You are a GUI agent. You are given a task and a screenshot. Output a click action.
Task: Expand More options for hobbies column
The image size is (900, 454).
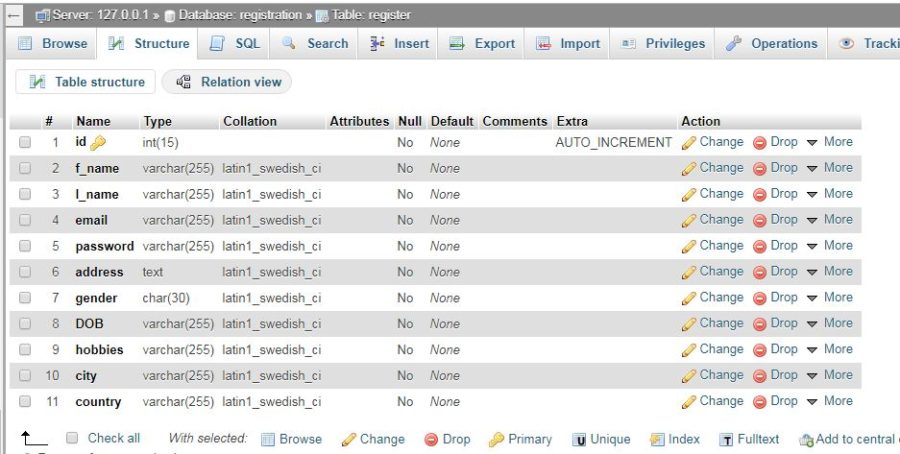click(x=830, y=349)
